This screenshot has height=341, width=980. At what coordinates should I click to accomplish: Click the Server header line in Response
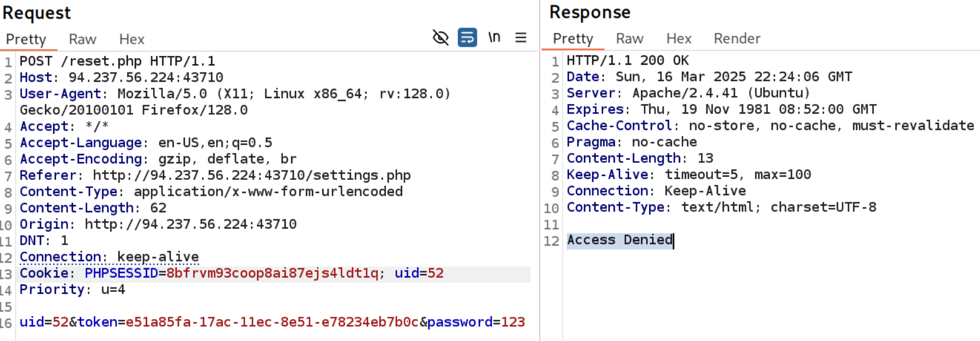point(688,93)
